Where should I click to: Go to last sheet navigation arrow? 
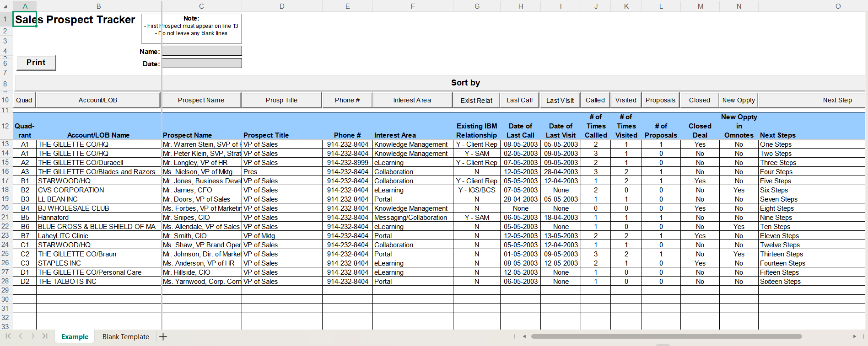(45, 336)
